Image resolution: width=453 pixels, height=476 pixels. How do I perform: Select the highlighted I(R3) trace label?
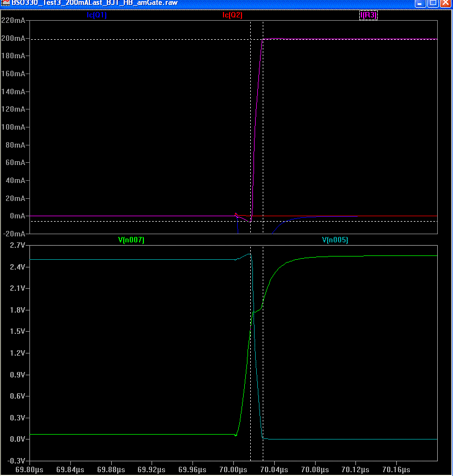(x=369, y=15)
